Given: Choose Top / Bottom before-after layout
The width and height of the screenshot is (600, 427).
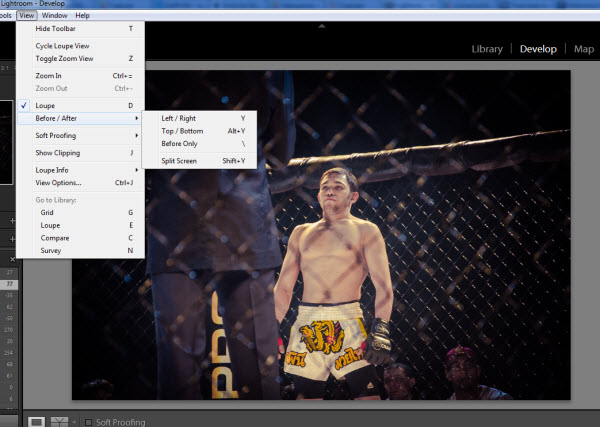Looking at the screenshot, I should point(182,130).
